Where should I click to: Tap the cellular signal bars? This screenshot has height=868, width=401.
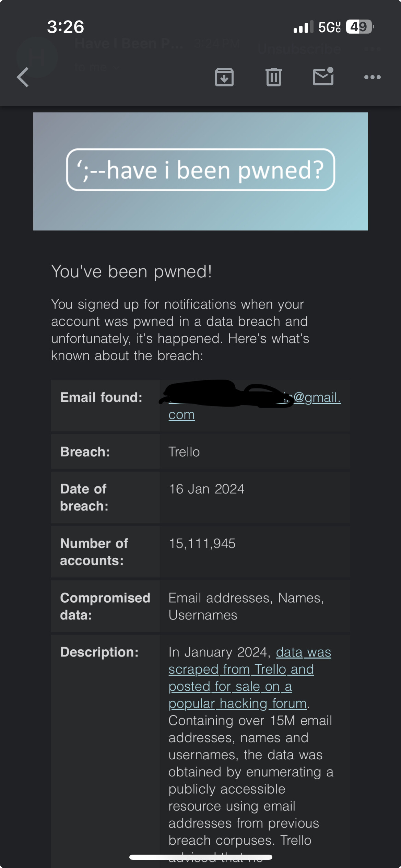(x=303, y=27)
